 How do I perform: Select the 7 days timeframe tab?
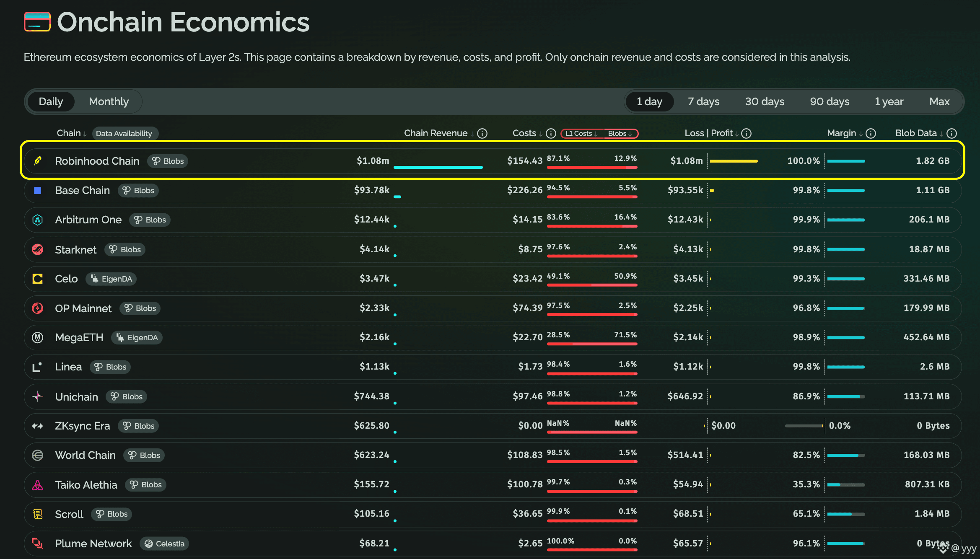703,101
